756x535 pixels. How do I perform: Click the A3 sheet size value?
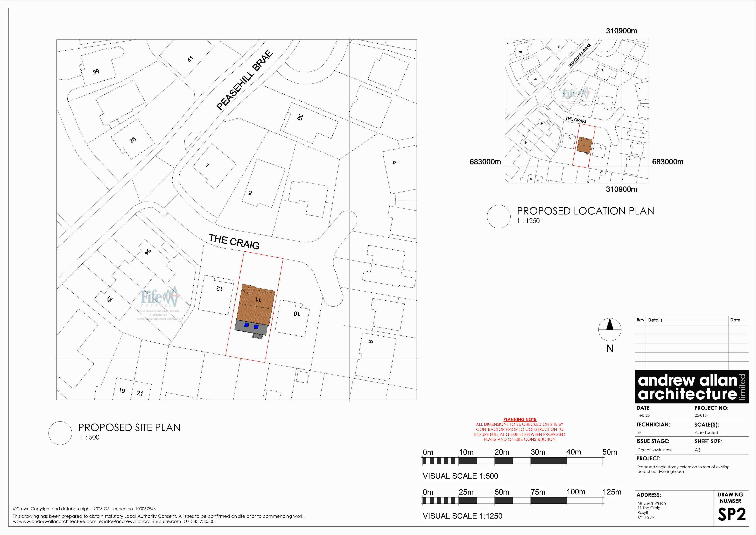697,450
